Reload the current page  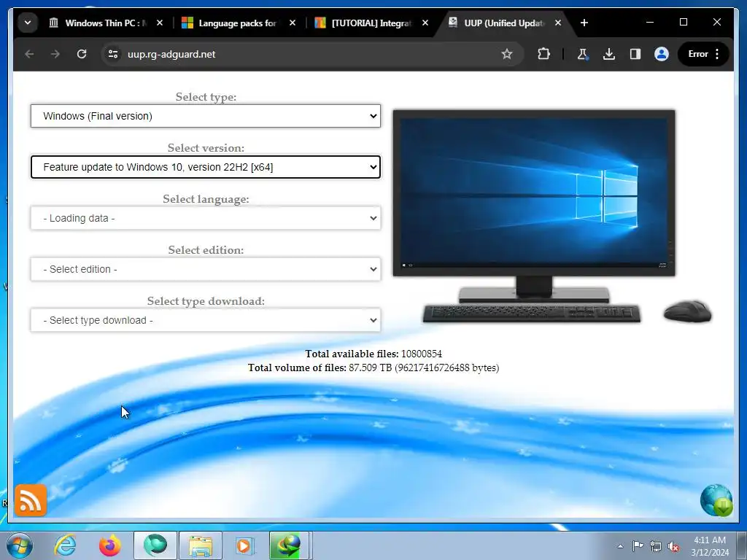[82, 54]
